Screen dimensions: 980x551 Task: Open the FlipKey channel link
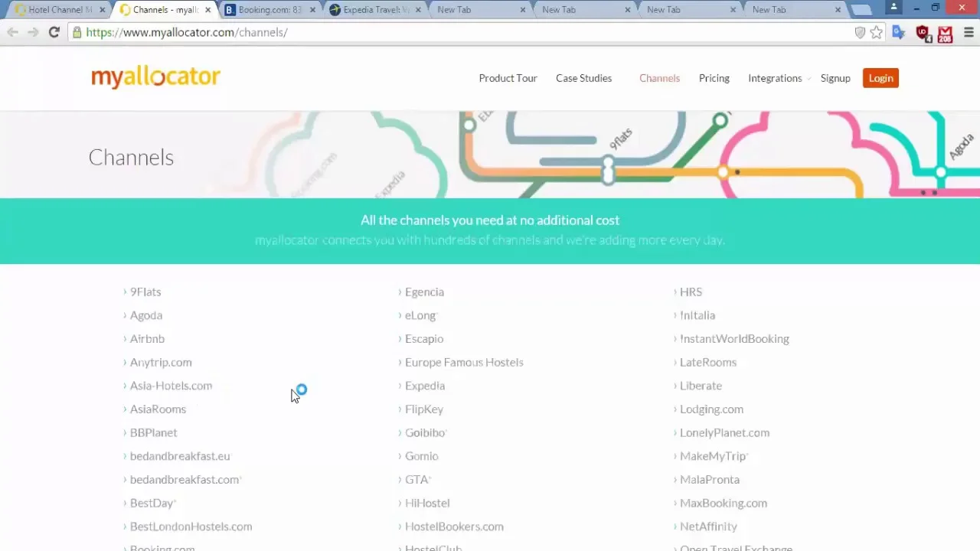point(424,409)
